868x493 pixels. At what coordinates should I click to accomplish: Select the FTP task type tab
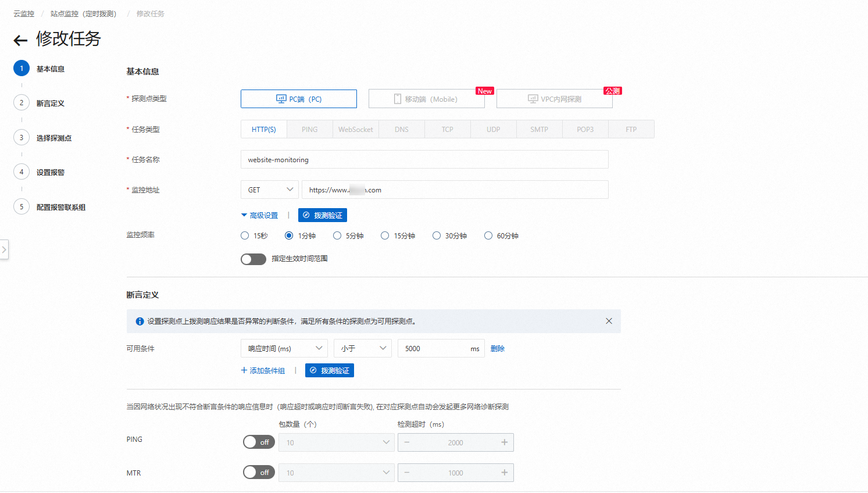point(631,129)
